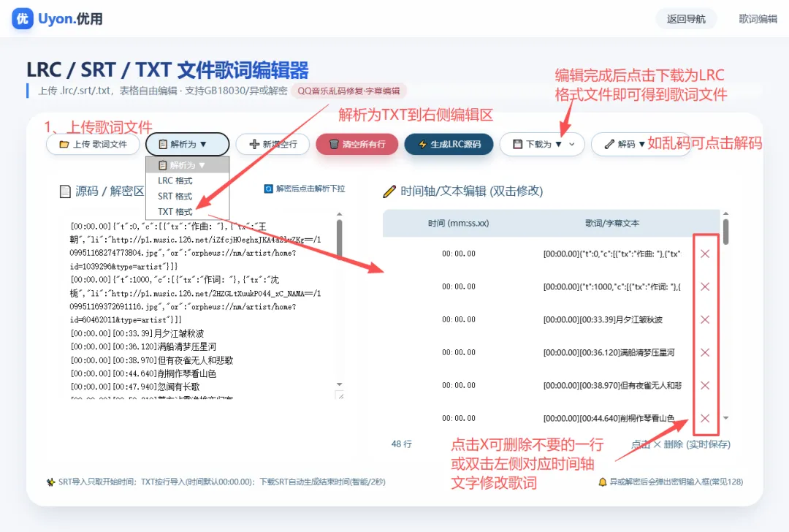Click the folder icon on the upload button

click(x=64, y=145)
